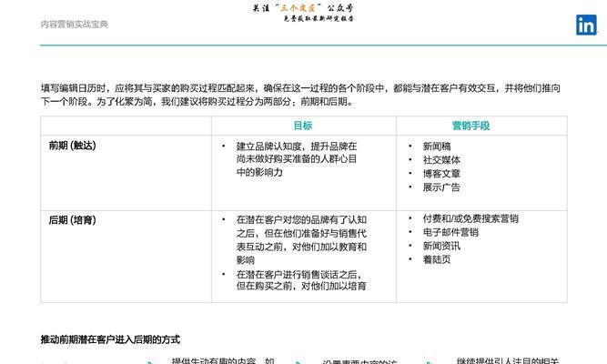Click the header text '内容营销实战宝典'
This screenshot has width=607, height=364.
point(75,25)
